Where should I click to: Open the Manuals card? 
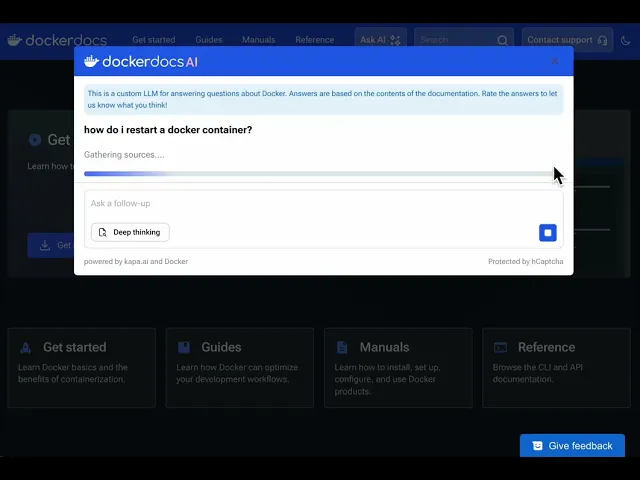(x=398, y=368)
